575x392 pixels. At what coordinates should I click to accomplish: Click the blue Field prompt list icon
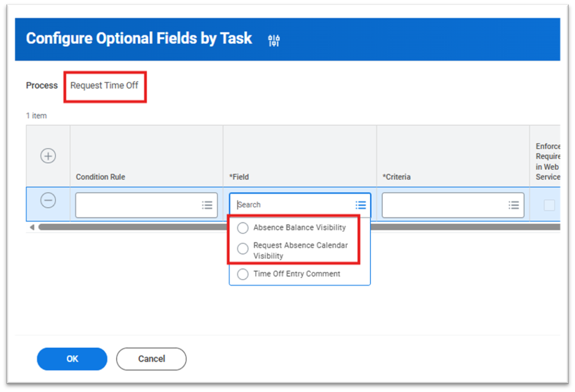click(361, 205)
